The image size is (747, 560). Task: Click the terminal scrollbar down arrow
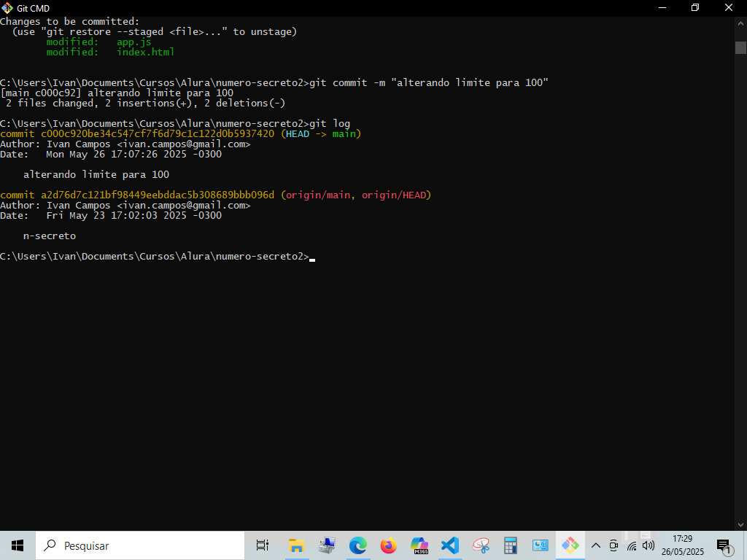point(740,525)
